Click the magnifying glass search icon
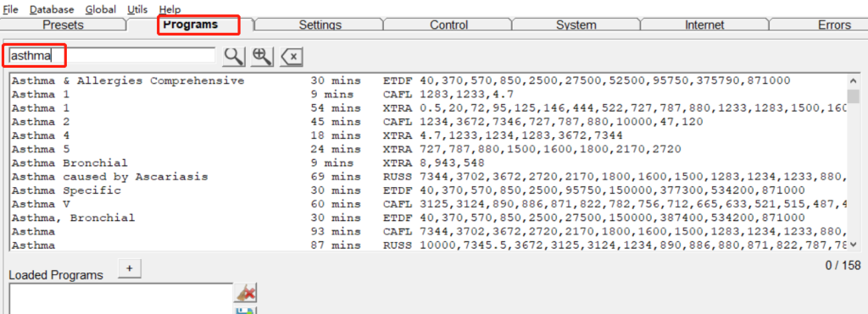The image size is (868, 314). tap(234, 56)
